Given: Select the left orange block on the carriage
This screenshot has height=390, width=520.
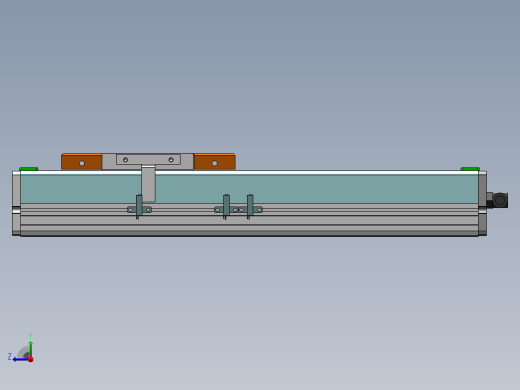Looking at the screenshot, I should (x=82, y=161).
